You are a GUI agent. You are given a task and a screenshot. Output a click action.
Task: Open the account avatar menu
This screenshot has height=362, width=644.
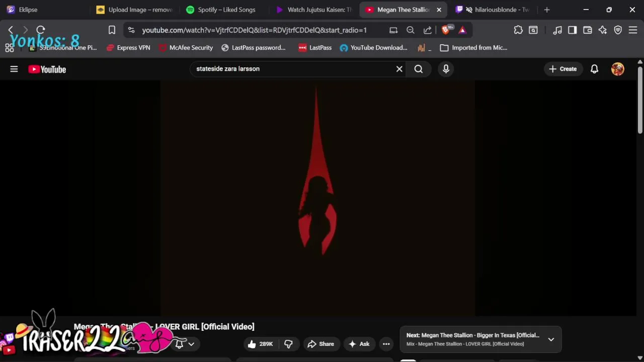pos(618,69)
